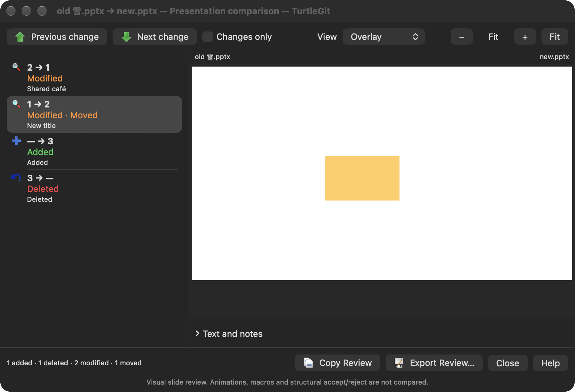This screenshot has height=392, width=575.
Task: Click magnifier icon on 1→2 row
Action: (16, 104)
